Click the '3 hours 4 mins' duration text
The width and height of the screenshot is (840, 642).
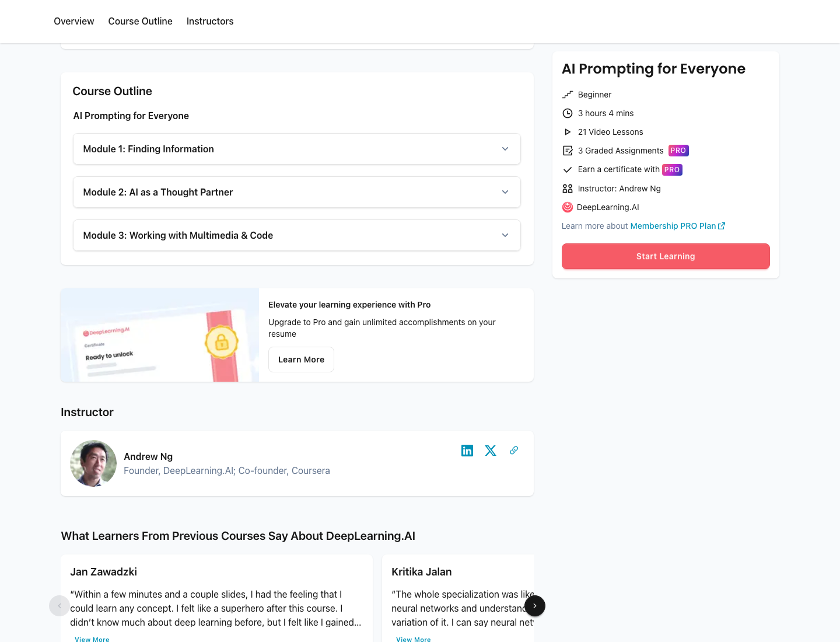pos(606,113)
